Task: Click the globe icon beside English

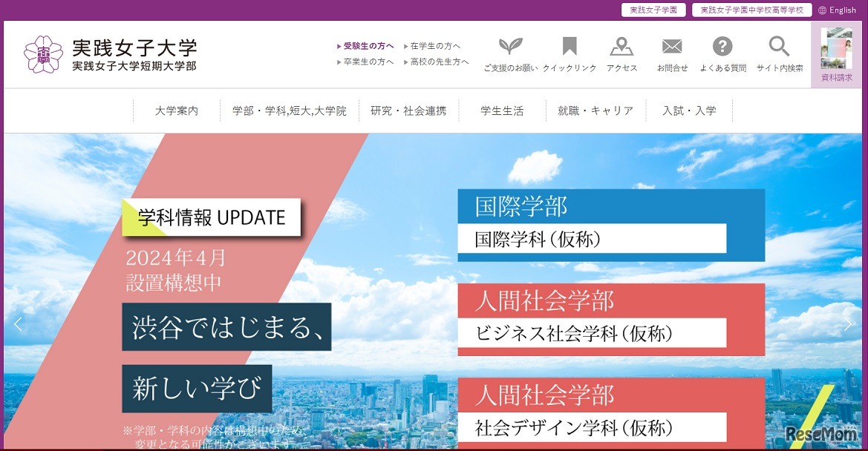Action: pyautogui.click(x=822, y=10)
